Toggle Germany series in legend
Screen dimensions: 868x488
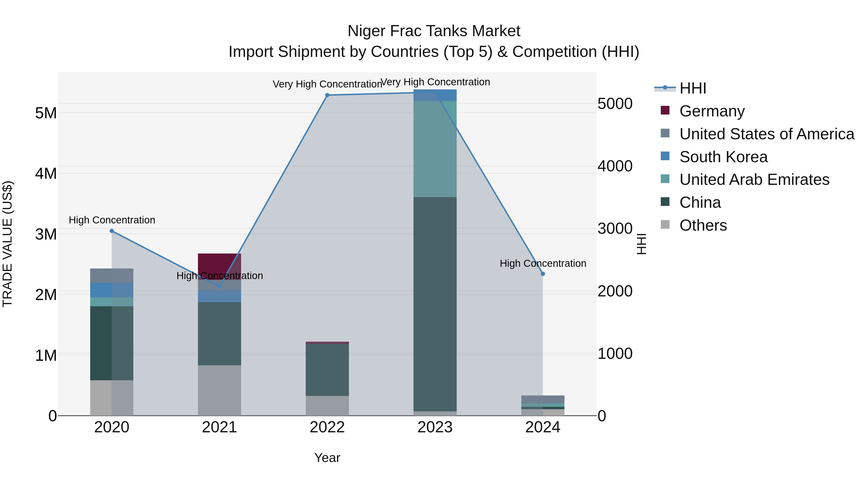[703, 111]
